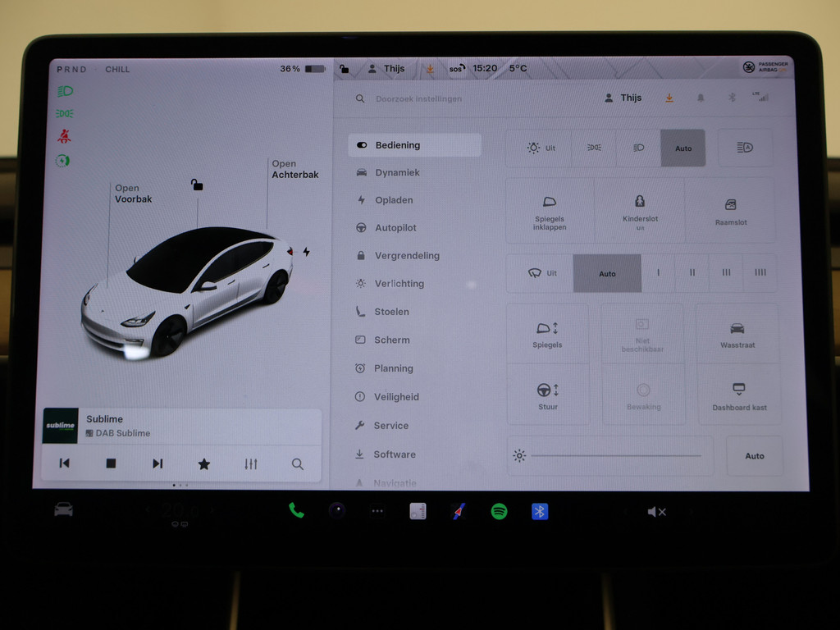
Task: Open Spotify from the bottom dock
Action: click(499, 512)
